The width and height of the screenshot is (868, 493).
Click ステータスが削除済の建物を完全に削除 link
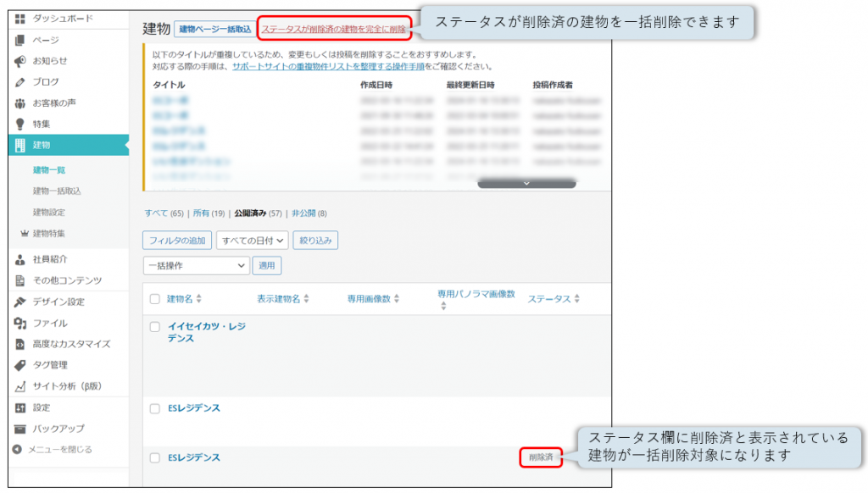(x=334, y=29)
